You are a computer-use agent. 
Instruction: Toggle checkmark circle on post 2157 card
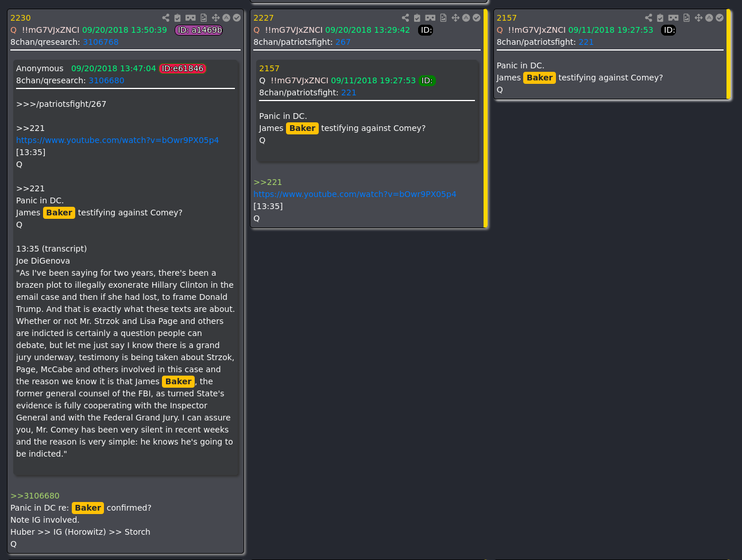click(720, 18)
